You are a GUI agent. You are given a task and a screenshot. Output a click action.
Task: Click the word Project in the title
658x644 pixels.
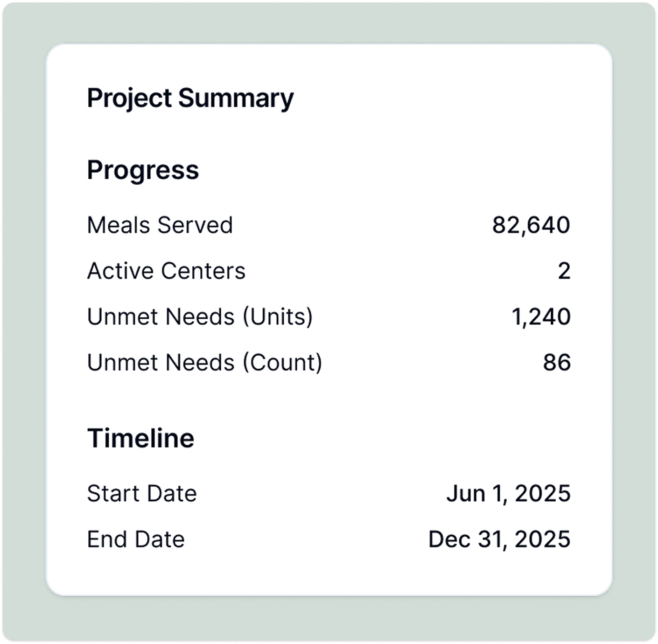(130, 99)
